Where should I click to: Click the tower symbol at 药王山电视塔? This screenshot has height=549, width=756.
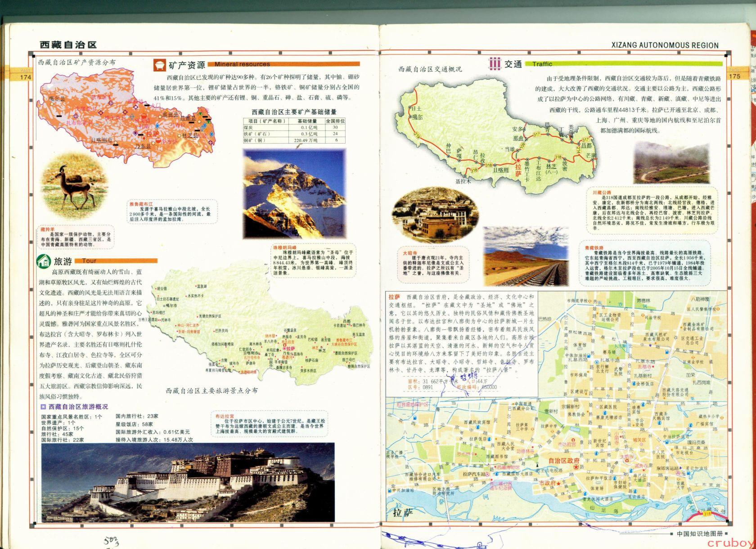pos(537,465)
